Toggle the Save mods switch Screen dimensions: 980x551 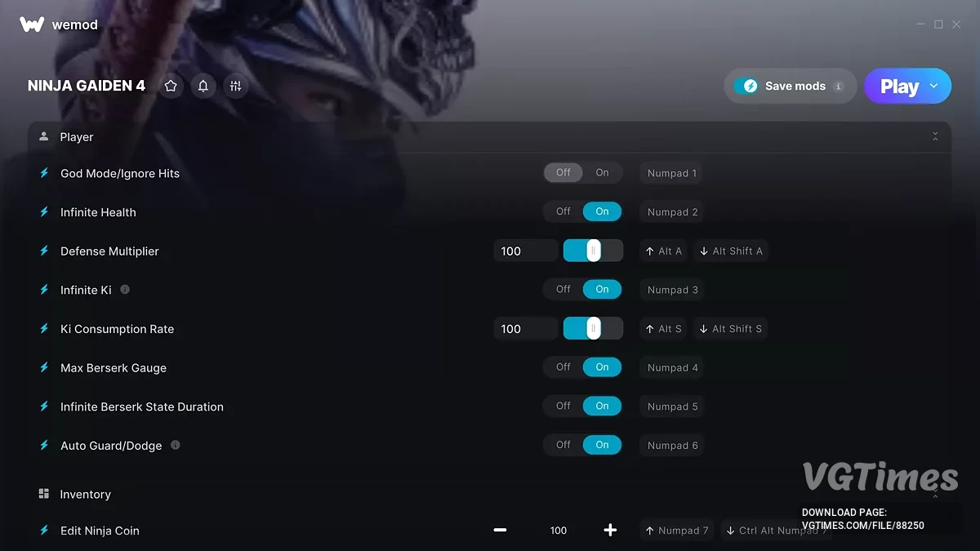pyautogui.click(x=746, y=86)
